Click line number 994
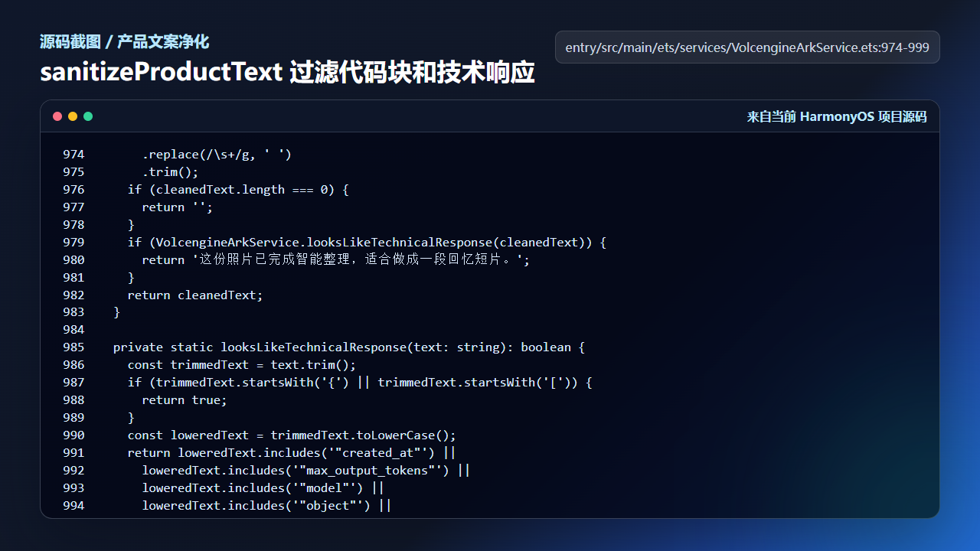980x551 pixels. [x=74, y=506]
